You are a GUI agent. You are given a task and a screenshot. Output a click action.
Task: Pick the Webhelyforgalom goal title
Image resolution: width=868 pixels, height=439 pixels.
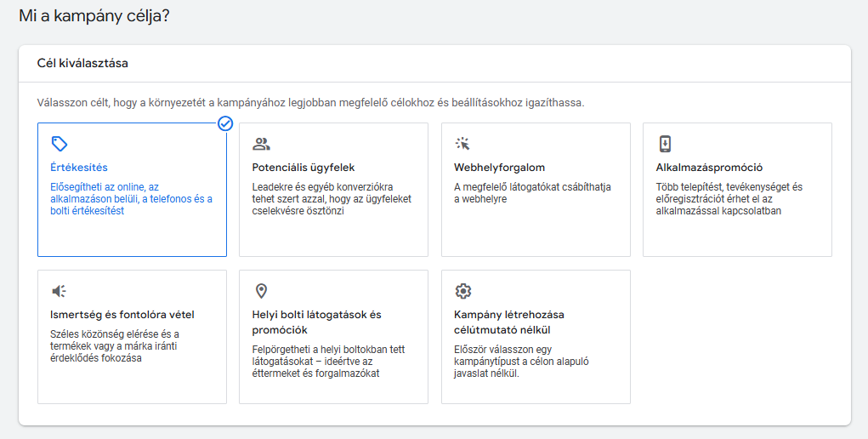point(500,168)
